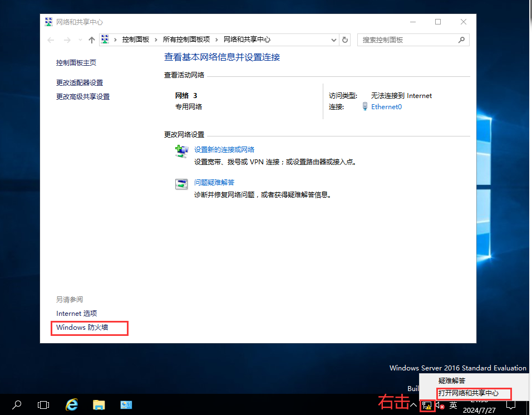Viewport: 532px width, 415px height.
Task: Maximize the 网络和共享中心 window
Action: click(438, 22)
